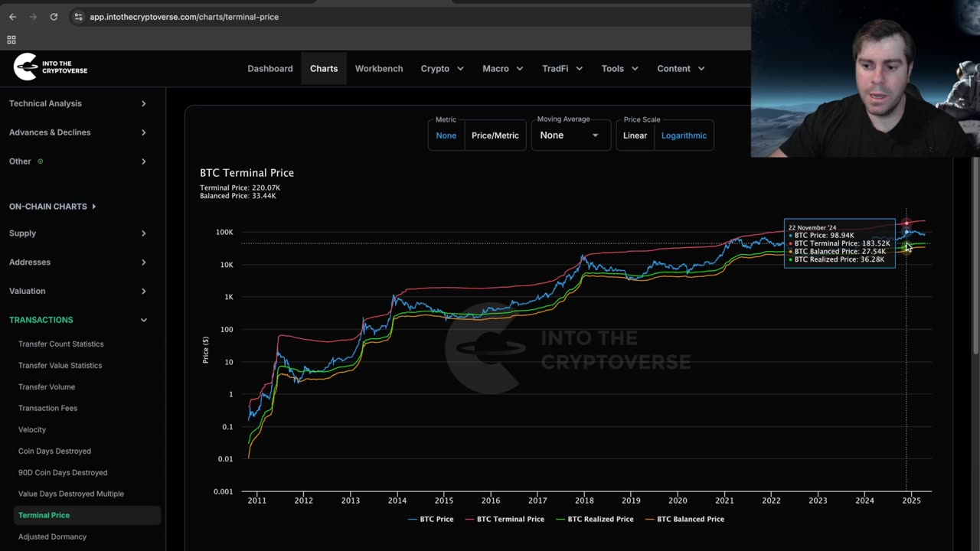Open the Velocity chart
980x551 pixels.
[32, 430]
